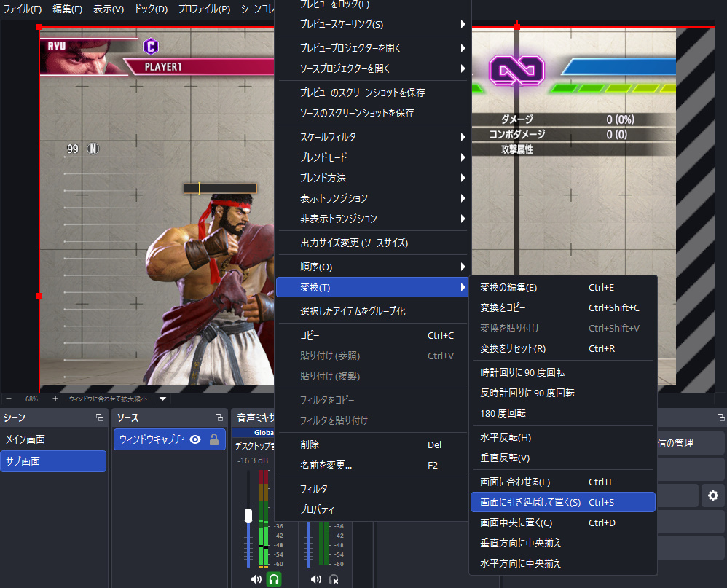This screenshot has height=588, width=727.
Task: Click desktop audio volume slider handle
Action: 248,516
